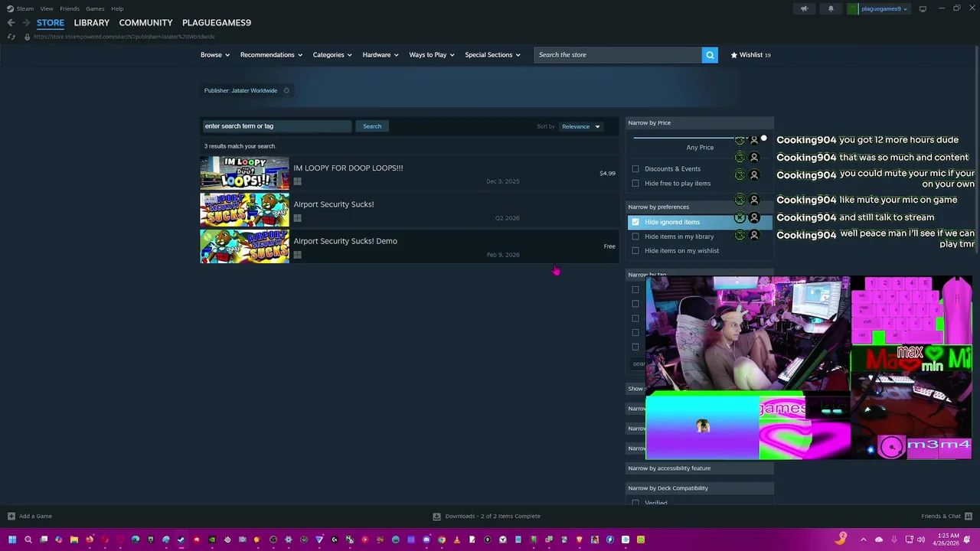Image resolution: width=980 pixels, height=551 pixels.
Task: Open the Wishlist page
Action: [x=750, y=55]
